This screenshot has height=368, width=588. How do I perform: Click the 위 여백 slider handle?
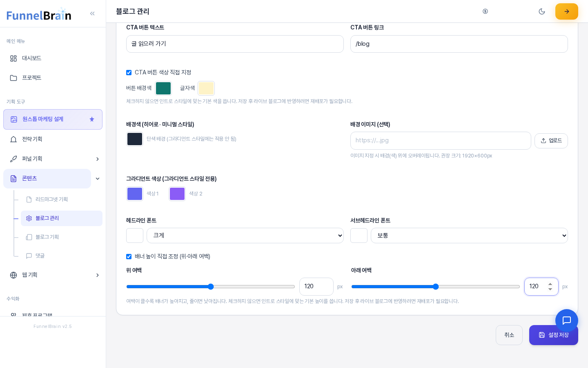(x=211, y=287)
